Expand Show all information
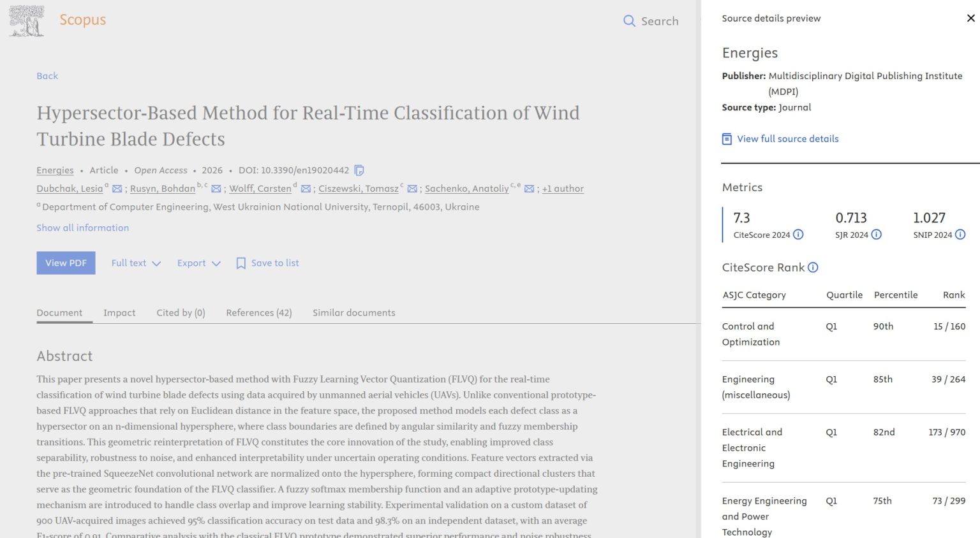 point(82,228)
